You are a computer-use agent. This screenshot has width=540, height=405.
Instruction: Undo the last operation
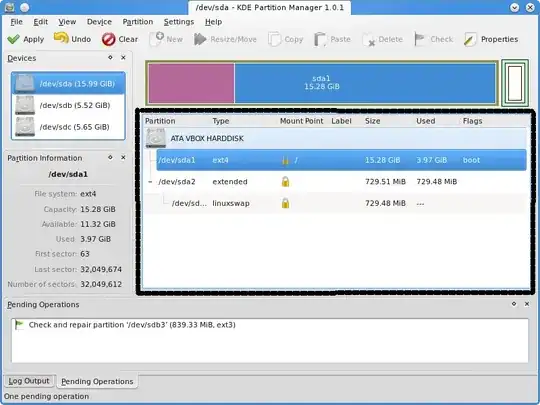(72, 39)
